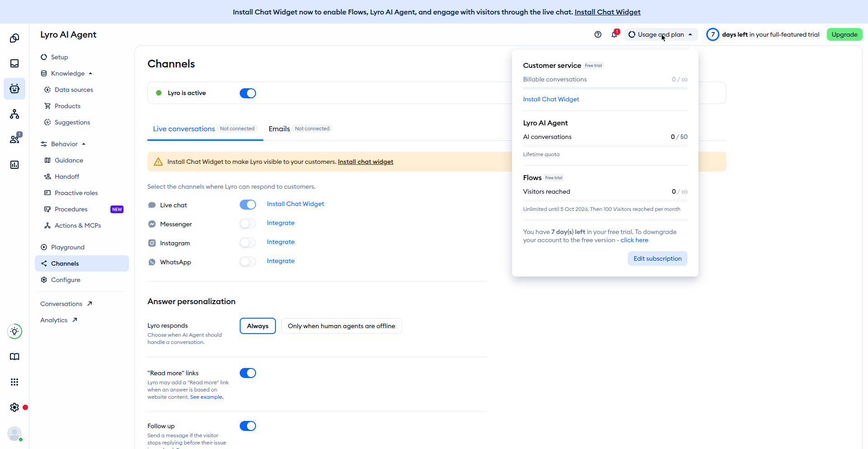This screenshot has height=449, width=868.
Task: Enable the Messenger channel switch
Action: (248, 224)
